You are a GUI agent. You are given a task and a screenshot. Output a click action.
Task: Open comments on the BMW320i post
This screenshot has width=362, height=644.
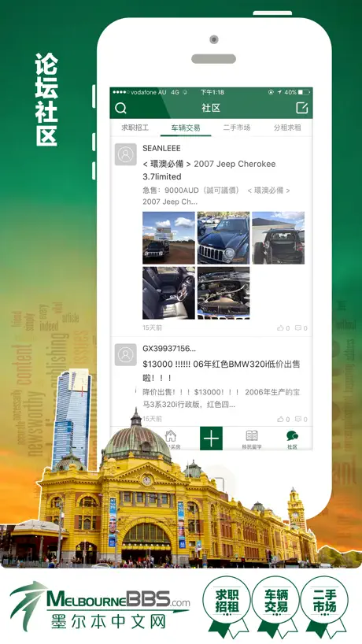tap(301, 419)
